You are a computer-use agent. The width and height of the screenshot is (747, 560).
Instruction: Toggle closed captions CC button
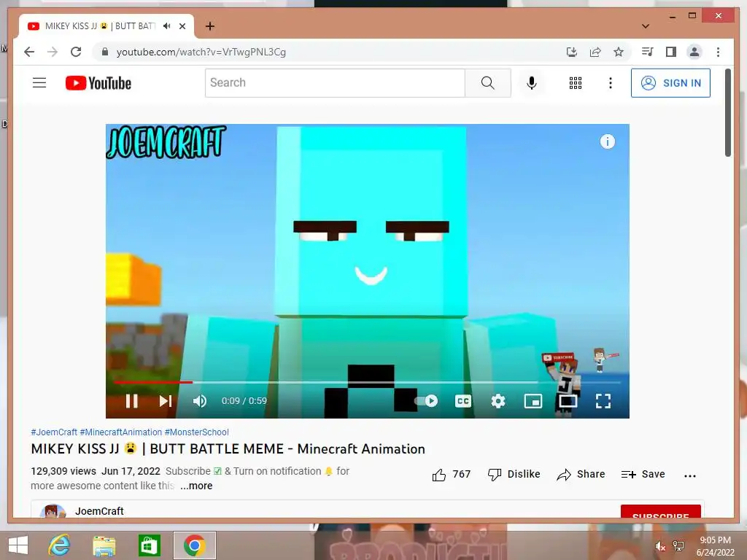click(x=463, y=401)
